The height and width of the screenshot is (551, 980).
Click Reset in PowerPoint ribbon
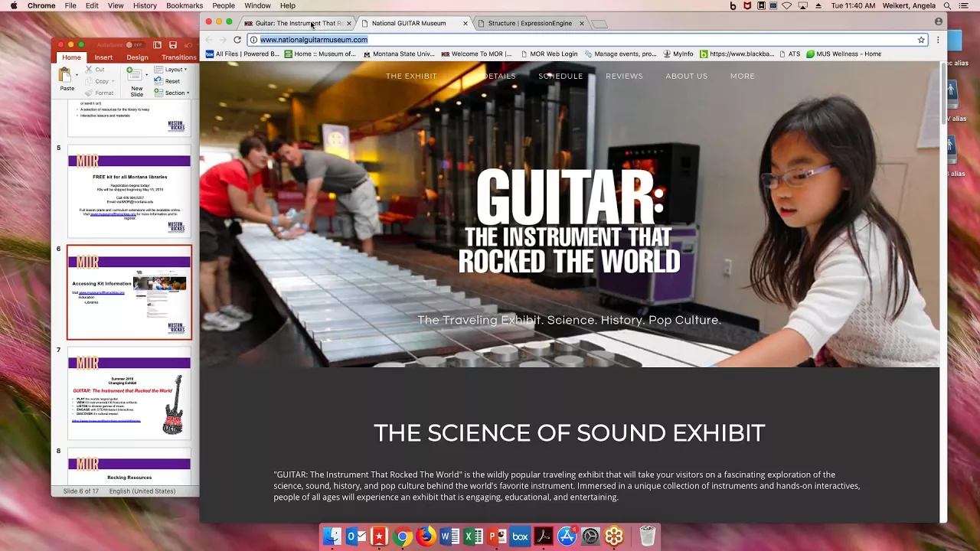pos(168,81)
